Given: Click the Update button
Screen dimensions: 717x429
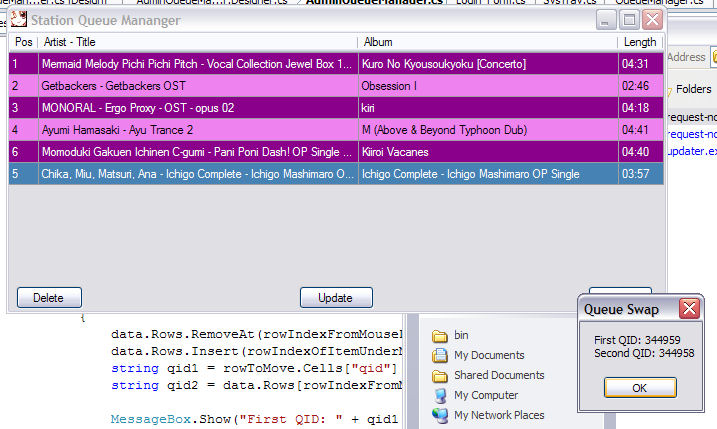Looking at the screenshot, I should pos(335,298).
